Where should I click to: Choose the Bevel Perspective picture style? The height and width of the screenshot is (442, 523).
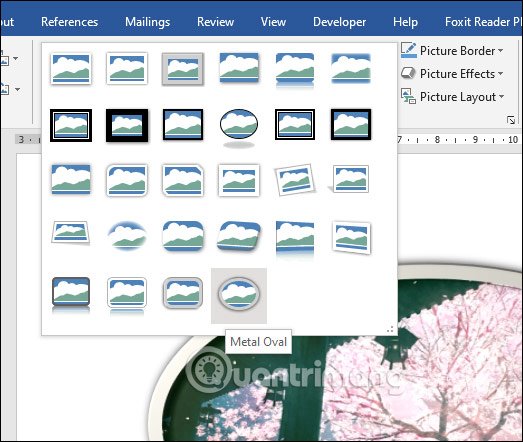[239, 236]
